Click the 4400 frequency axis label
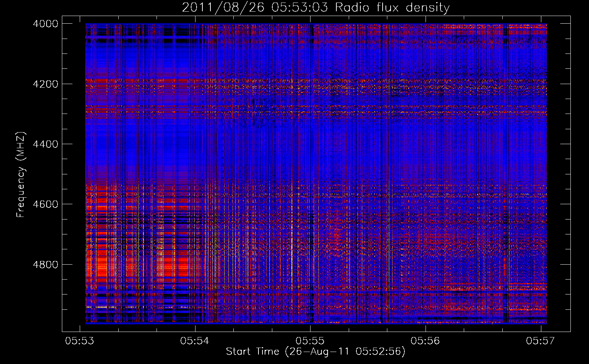Screen dimensions: 589x364 coord(46,144)
